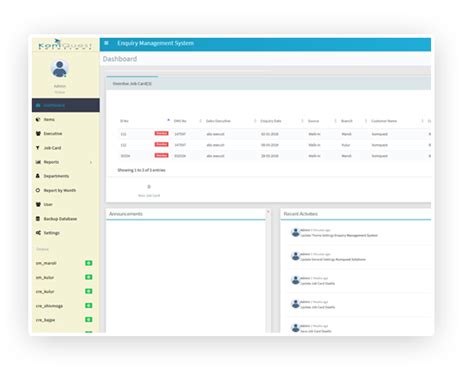Click enquiry date 02-01-2018 in table

[270, 134]
